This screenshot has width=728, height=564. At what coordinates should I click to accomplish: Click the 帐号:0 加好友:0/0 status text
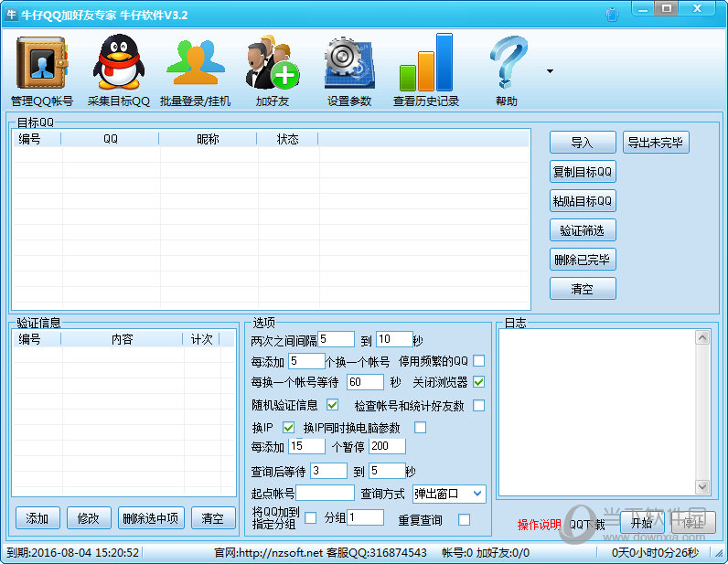click(x=485, y=552)
